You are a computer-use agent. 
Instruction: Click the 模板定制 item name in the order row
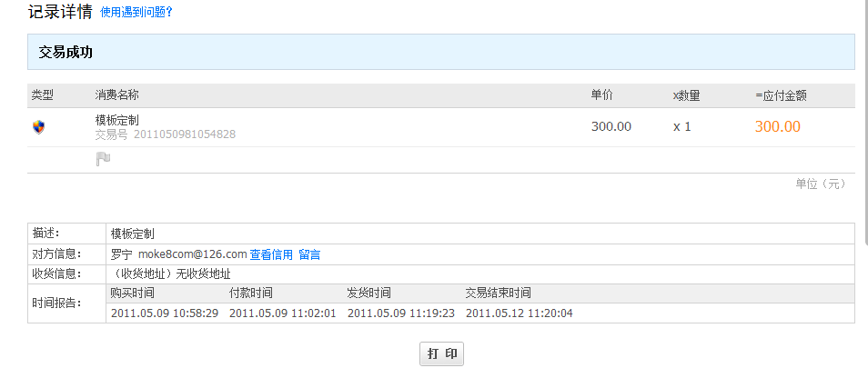pos(116,120)
